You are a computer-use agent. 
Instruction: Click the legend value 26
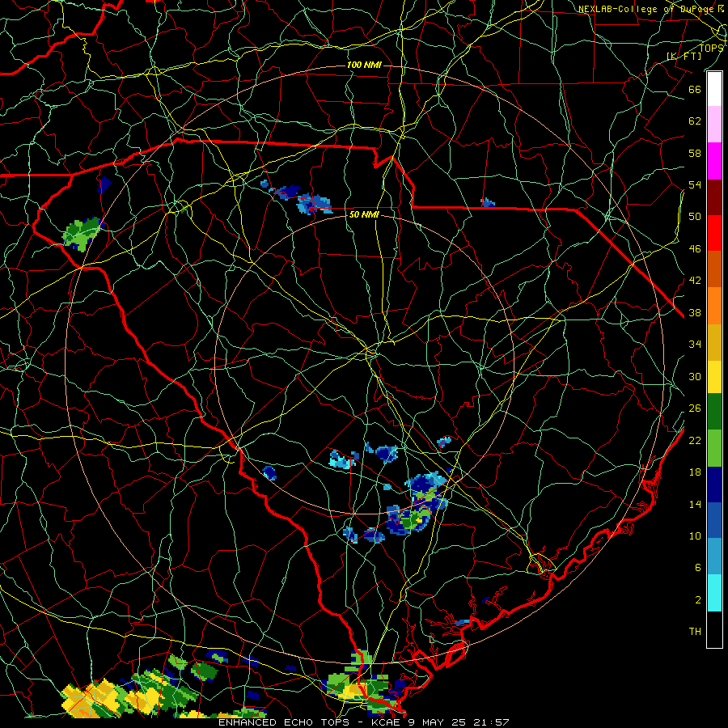click(695, 408)
